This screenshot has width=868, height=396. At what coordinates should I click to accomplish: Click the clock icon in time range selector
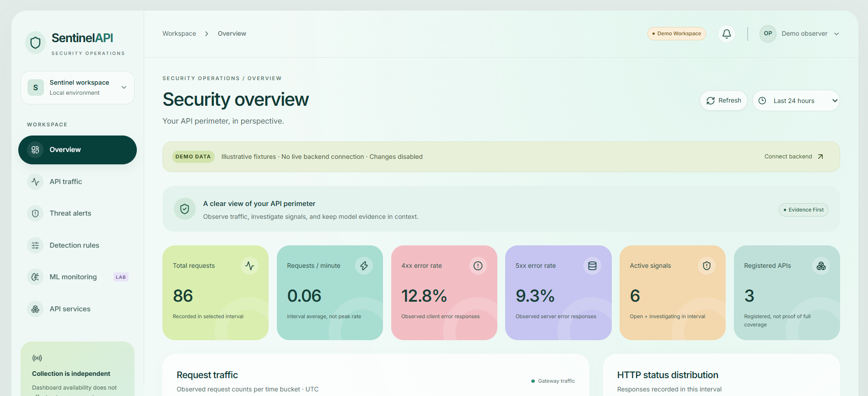click(762, 101)
